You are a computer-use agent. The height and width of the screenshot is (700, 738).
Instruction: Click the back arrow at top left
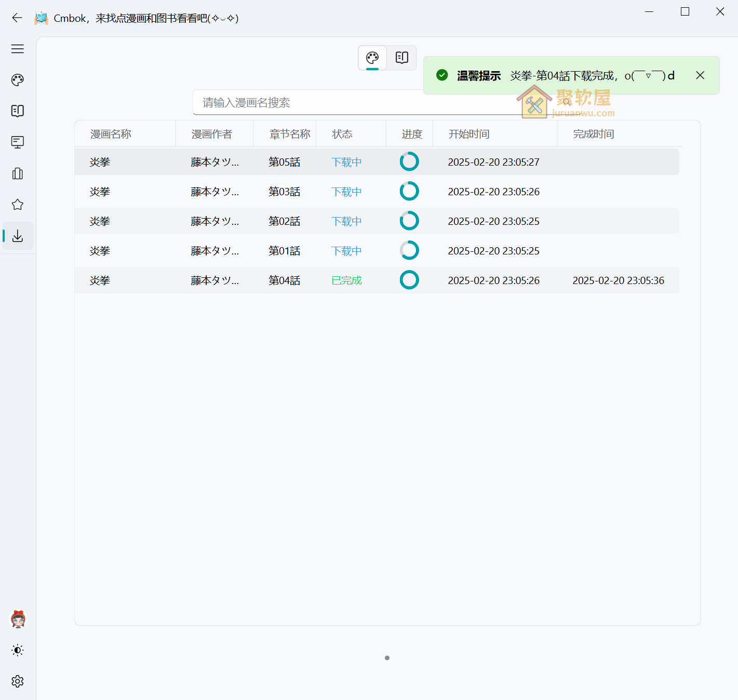[17, 18]
